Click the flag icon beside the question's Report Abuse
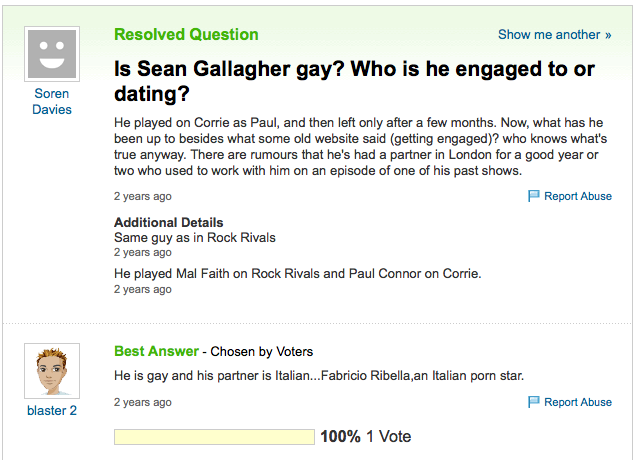 [x=534, y=197]
